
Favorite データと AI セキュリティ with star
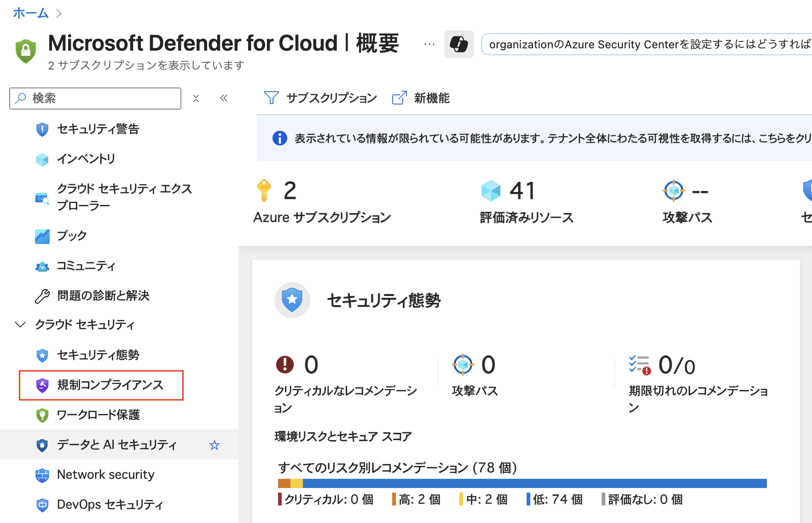[215, 445]
